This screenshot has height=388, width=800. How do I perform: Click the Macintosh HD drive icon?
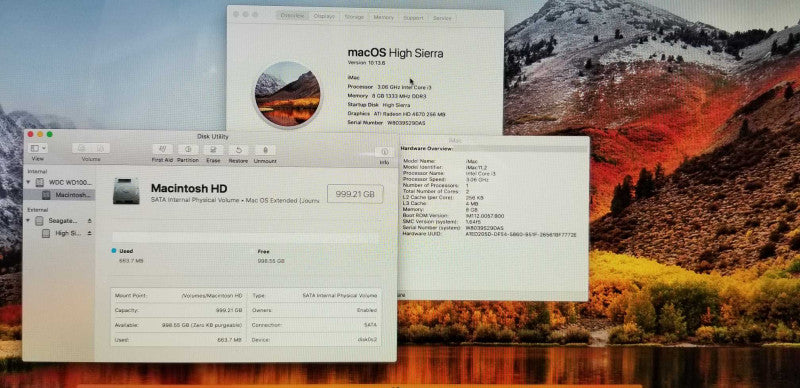click(126, 191)
